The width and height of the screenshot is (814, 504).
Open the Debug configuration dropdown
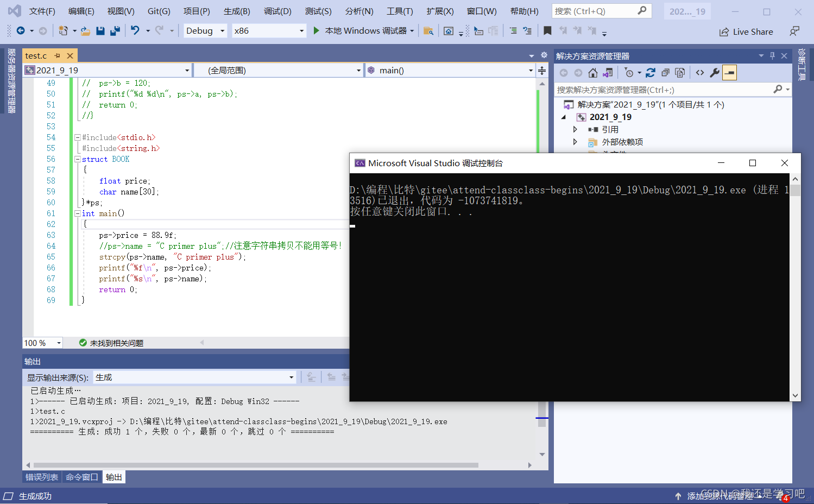point(206,31)
